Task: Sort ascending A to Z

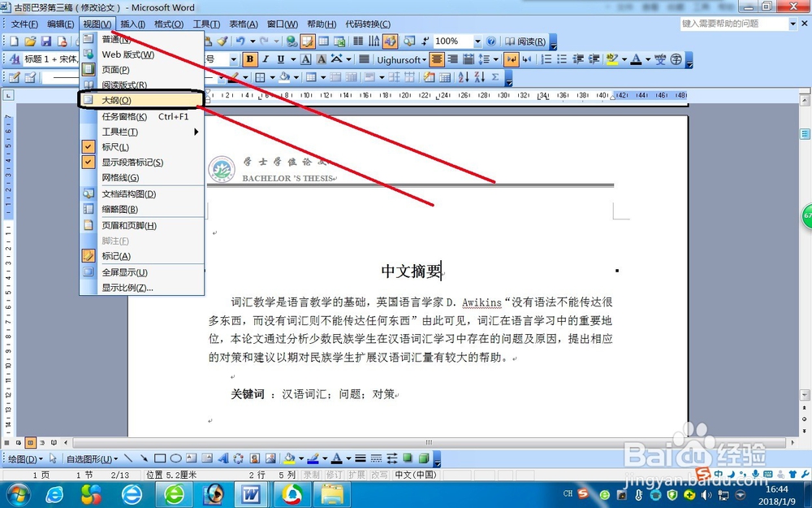Action: tap(464, 78)
